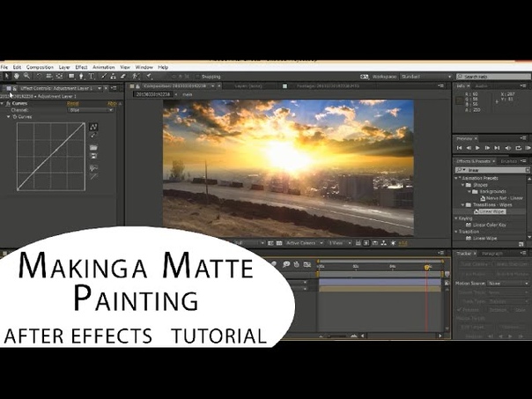Open a saved curve file
Image resolution: width=532 pixels, height=399 pixels.
coord(93,148)
